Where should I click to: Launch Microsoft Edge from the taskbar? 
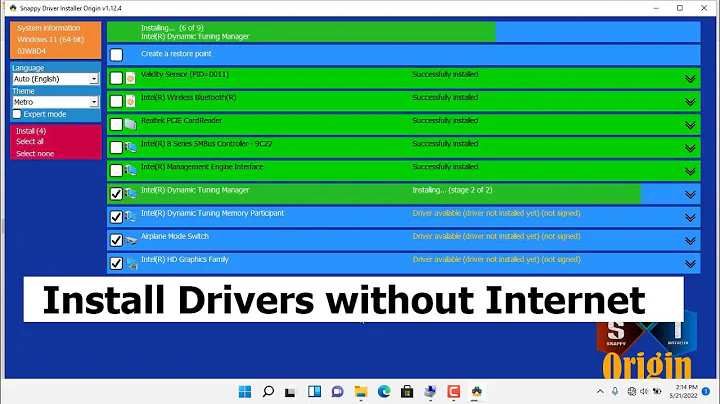coord(384,392)
